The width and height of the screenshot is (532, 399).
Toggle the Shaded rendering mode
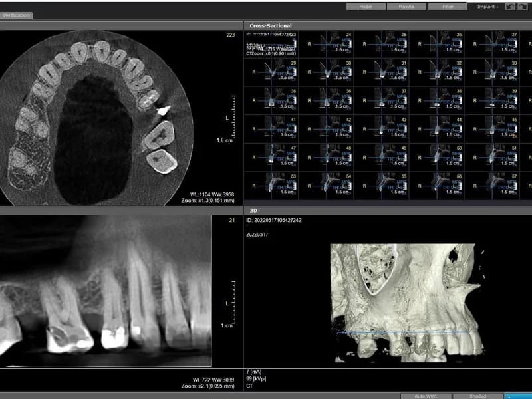tap(478, 395)
